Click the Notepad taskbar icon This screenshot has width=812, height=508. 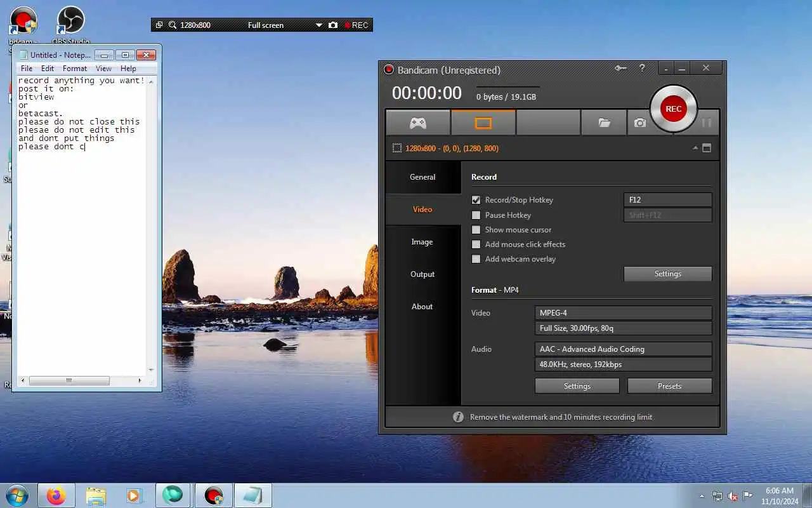(253, 495)
